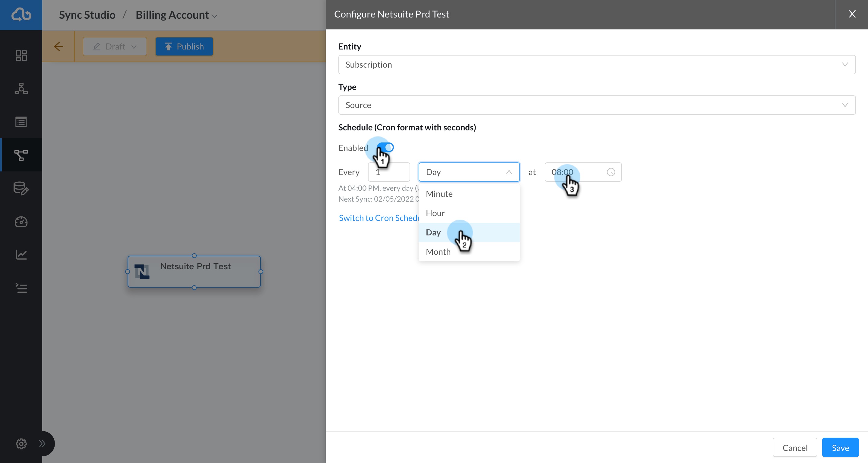
Task: Click the Cancel button
Action: click(x=795, y=448)
